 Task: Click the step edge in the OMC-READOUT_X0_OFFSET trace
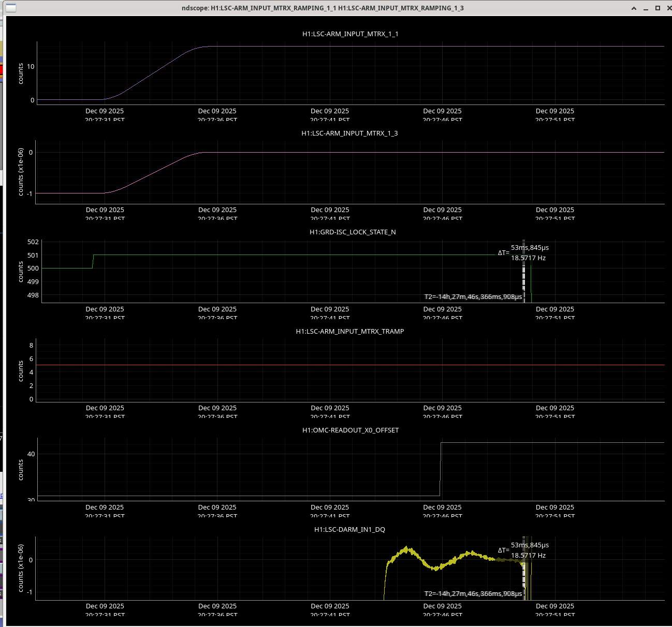tap(441, 469)
